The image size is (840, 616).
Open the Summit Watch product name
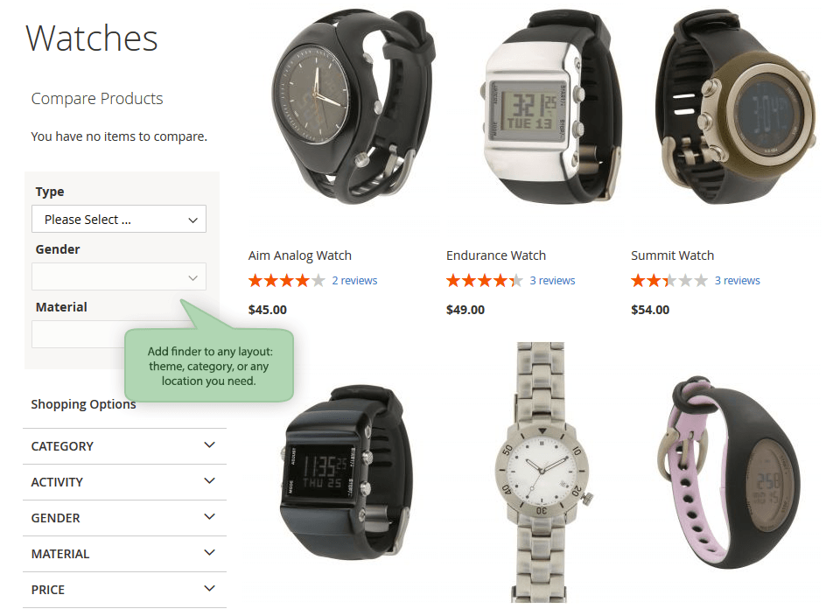pyautogui.click(x=672, y=255)
